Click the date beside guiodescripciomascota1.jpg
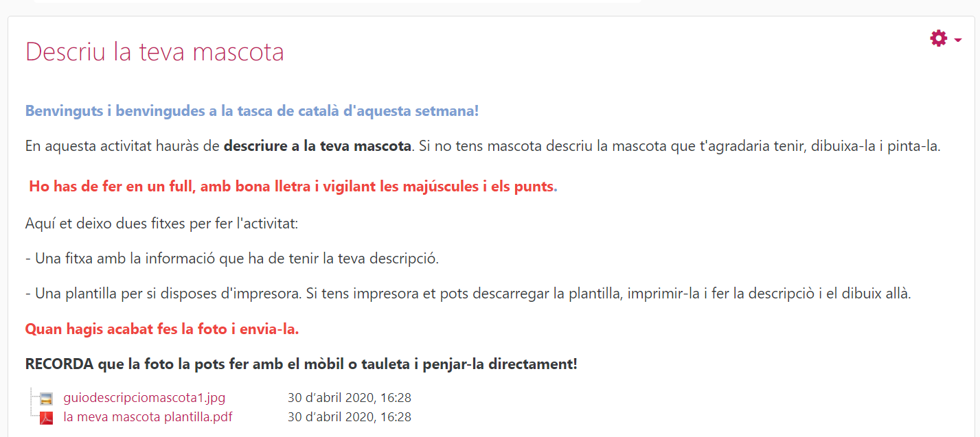The height and width of the screenshot is (437, 980). click(x=349, y=397)
